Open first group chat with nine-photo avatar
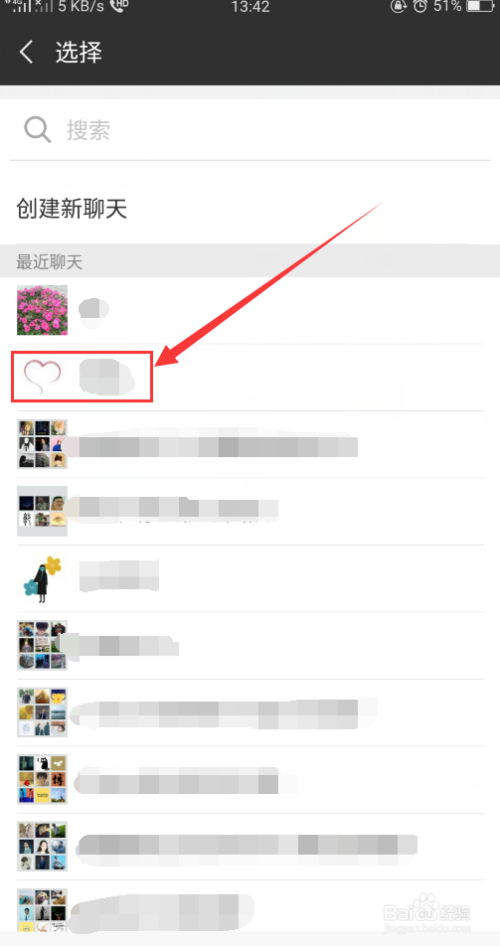Viewport: 500px width, 946px height. tap(250, 445)
